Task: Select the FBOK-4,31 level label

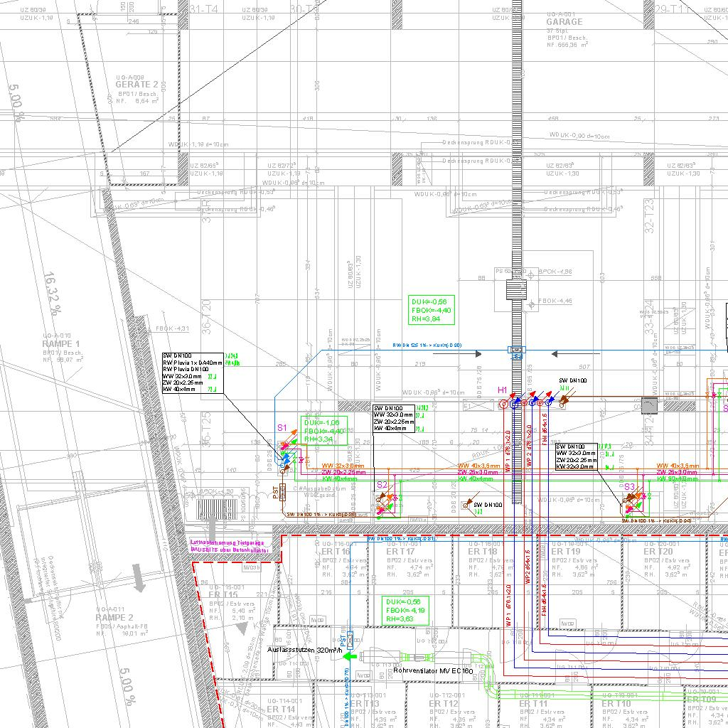Action: (172, 328)
